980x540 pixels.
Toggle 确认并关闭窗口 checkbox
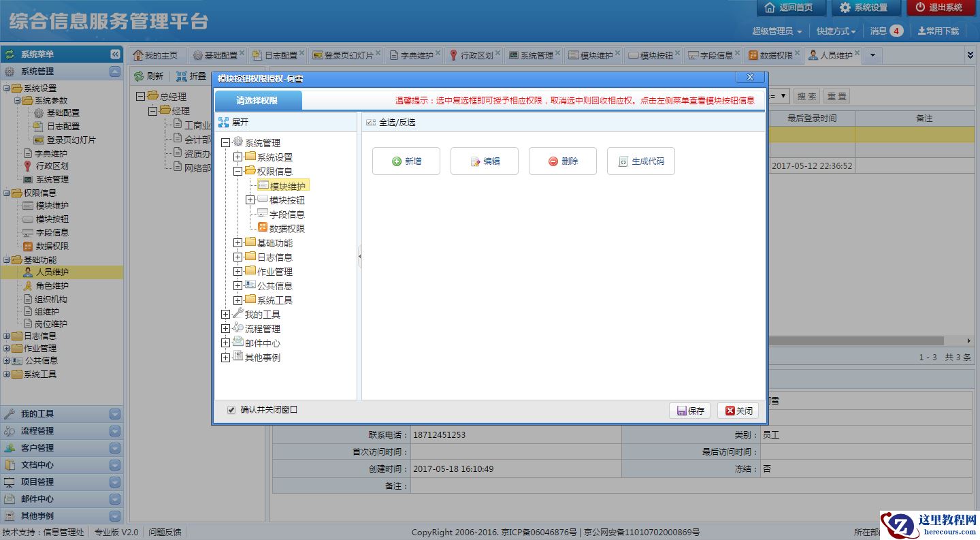click(x=231, y=410)
